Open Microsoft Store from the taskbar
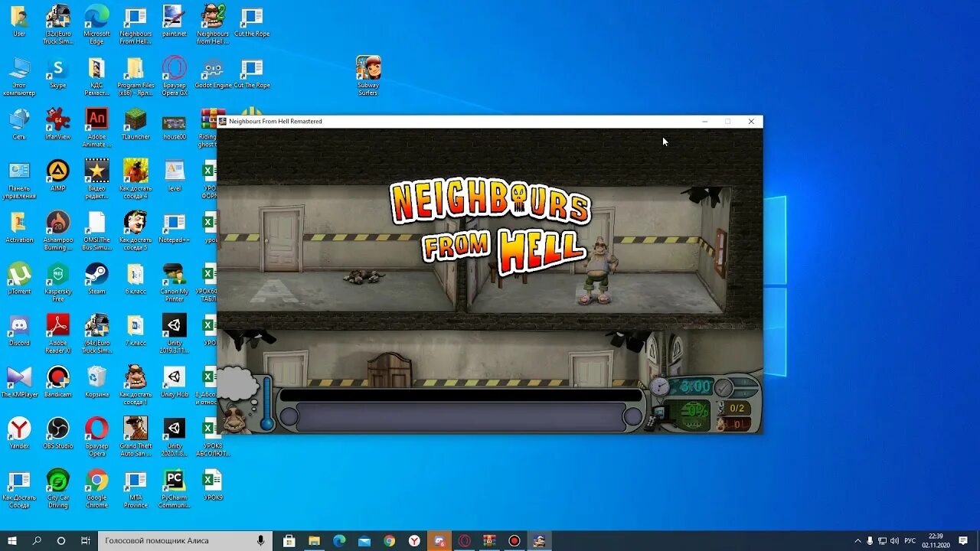The image size is (980, 551). click(x=289, y=541)
